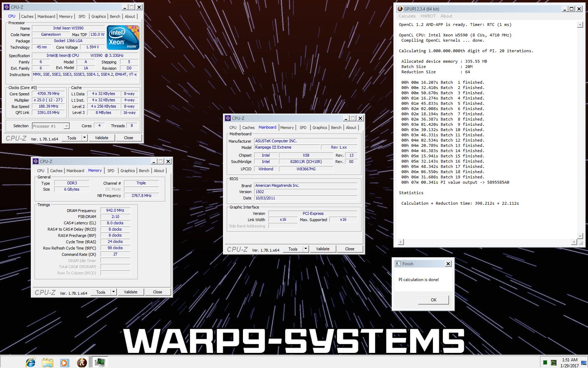Click the Triple channel value
Image resolution: width=588 pixels, height=368 pixels.
point(141,183)
